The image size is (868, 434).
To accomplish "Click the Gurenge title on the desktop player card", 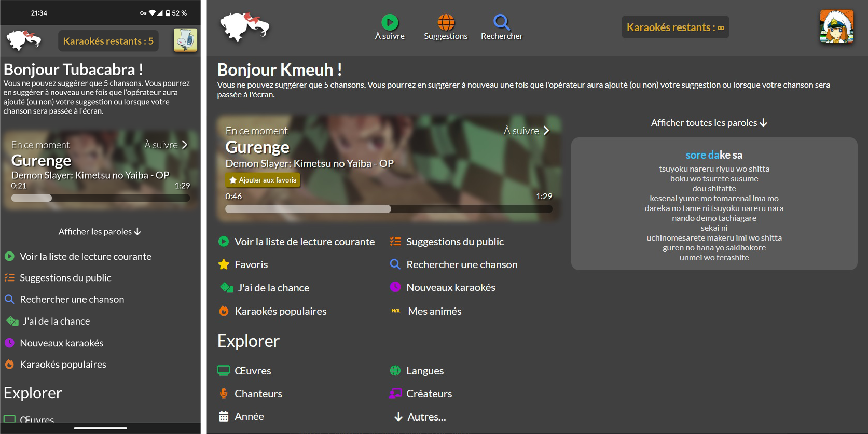I will pos(257,147).
